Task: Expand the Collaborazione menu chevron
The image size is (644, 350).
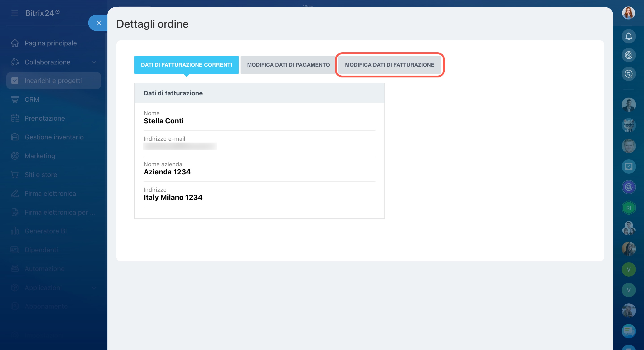Action: 94,62
